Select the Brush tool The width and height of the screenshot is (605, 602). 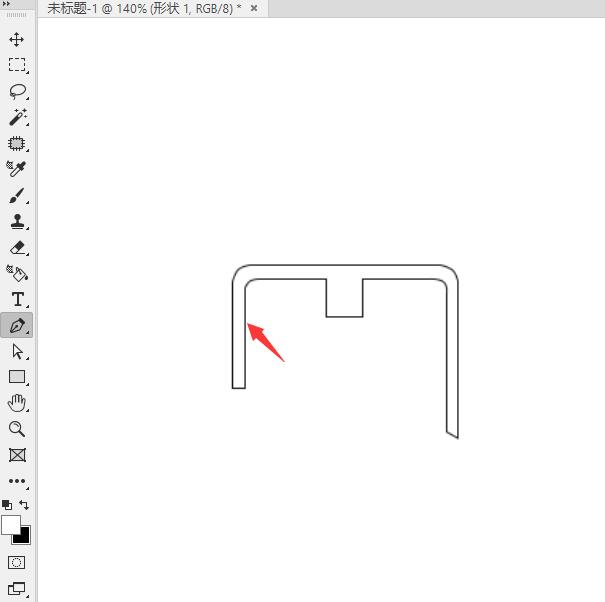17,196
